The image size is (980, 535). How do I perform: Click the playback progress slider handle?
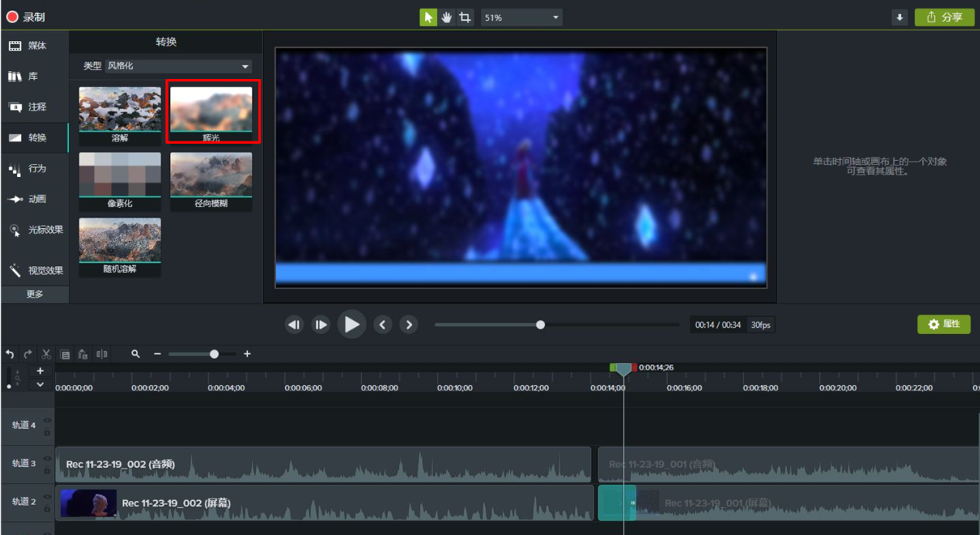pyautogui.click(x=540, y=325)
